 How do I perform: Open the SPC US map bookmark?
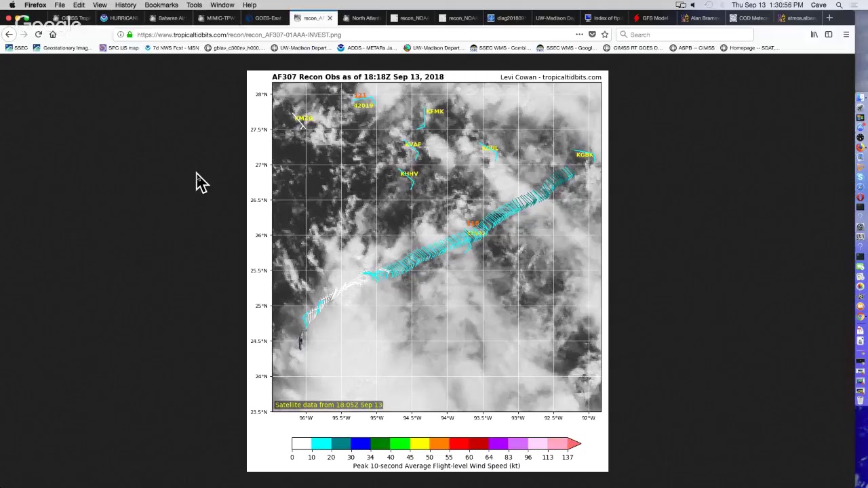(x=119, y=48)
